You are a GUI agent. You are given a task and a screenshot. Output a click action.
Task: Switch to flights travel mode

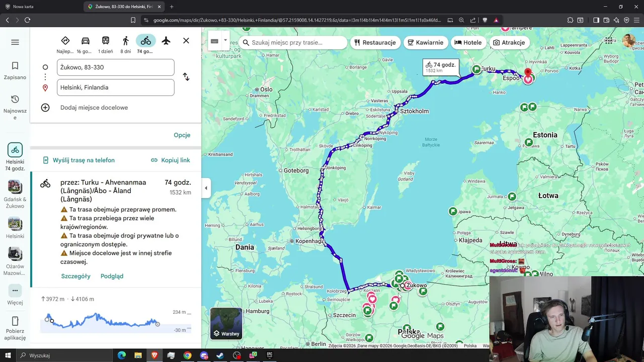tap(166, 41)
